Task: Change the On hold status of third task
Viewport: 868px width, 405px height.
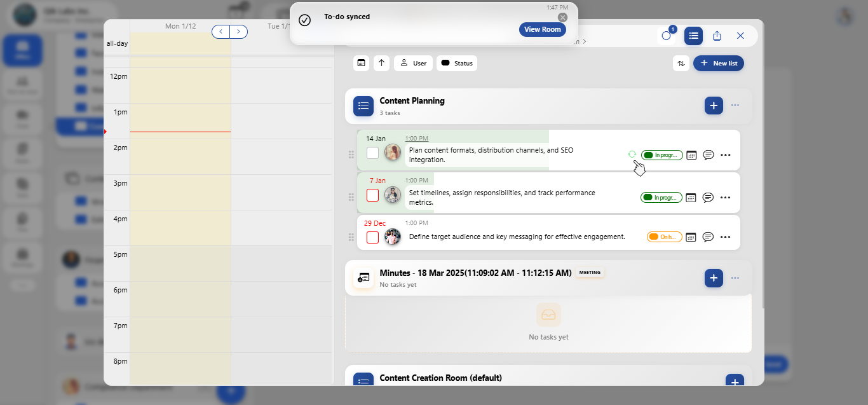Action: pos(664,237)
